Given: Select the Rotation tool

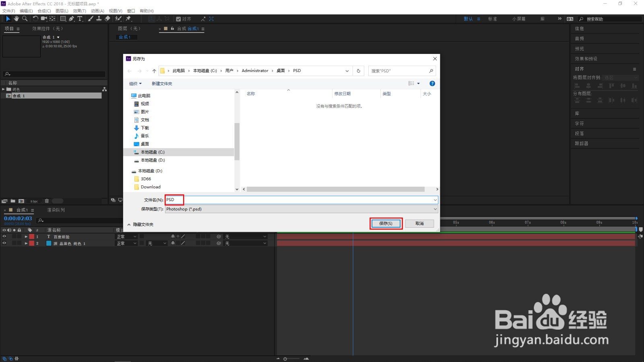Looking at the screenshot, I should click(x=35, y=19).
